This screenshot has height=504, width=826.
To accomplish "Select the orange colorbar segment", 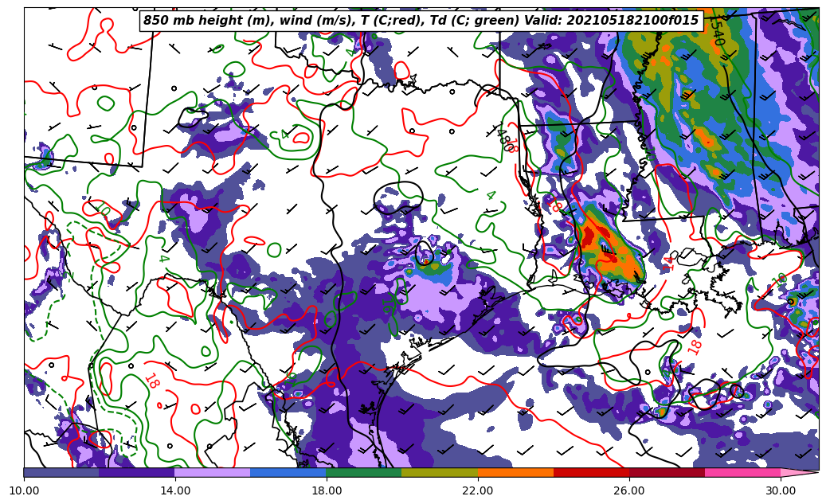I will coord(515,472).
